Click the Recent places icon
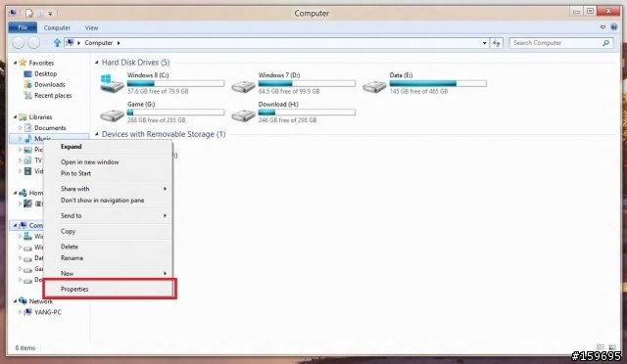The width and height of the screenshot is (627, 364). tap(27, 95)
